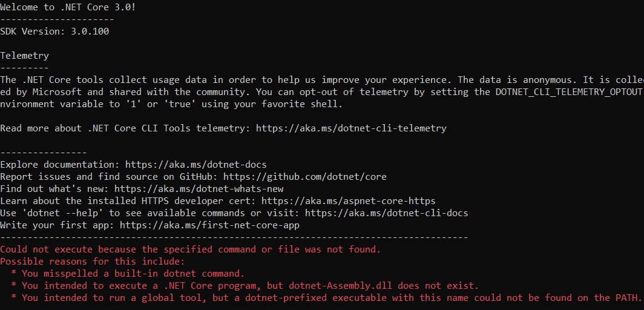Viewport: 644px width, 310px height.
Task: Click the SDK Version 3.0.100 text
Action: (x=54, y=31)
